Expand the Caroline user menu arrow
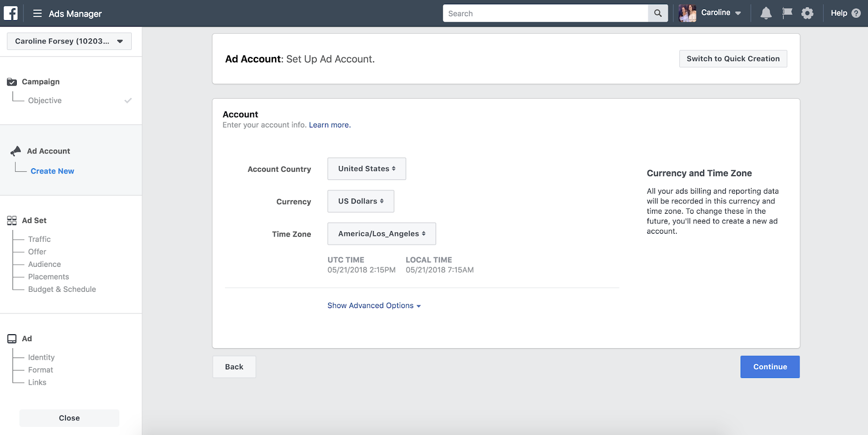This screenshot has height=435, width=868. pyautogui.click(x=738, y=13)
